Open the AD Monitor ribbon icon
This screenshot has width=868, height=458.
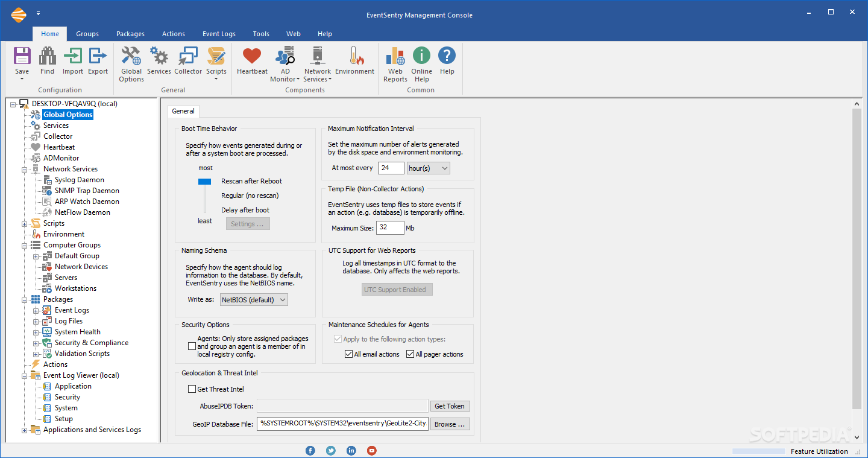click(285, 57)
